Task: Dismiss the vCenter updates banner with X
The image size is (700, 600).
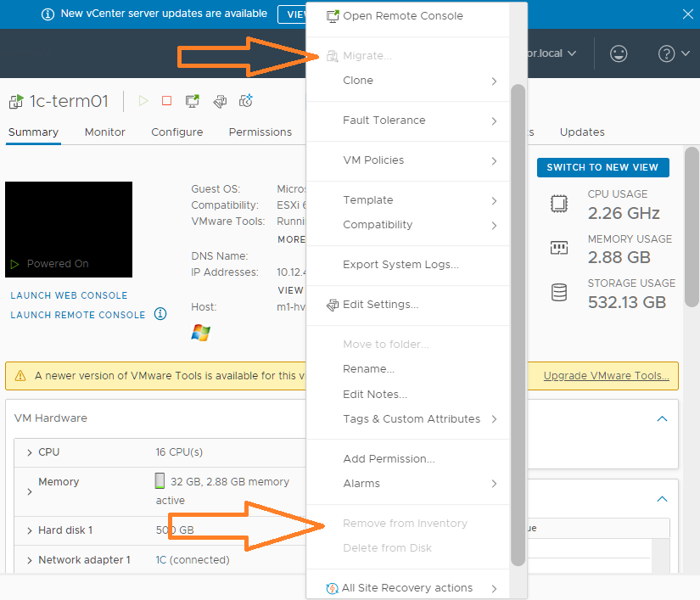Action: [x=687, y=14]
